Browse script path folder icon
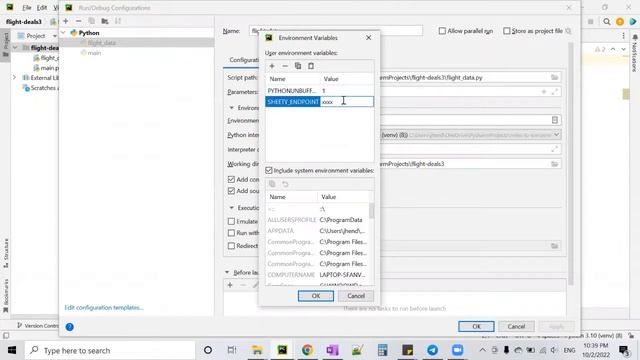The height and width of the screenshot is (360, 640). [554, 78]
